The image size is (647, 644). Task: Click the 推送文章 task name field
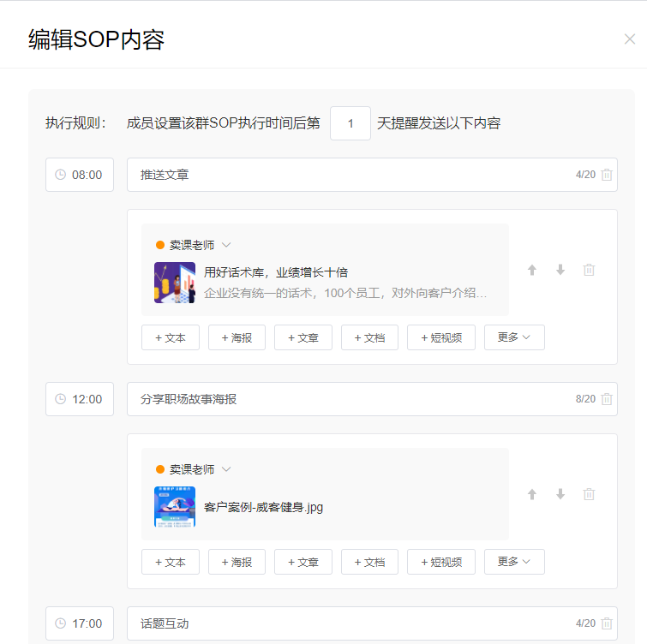click(351, 175)
